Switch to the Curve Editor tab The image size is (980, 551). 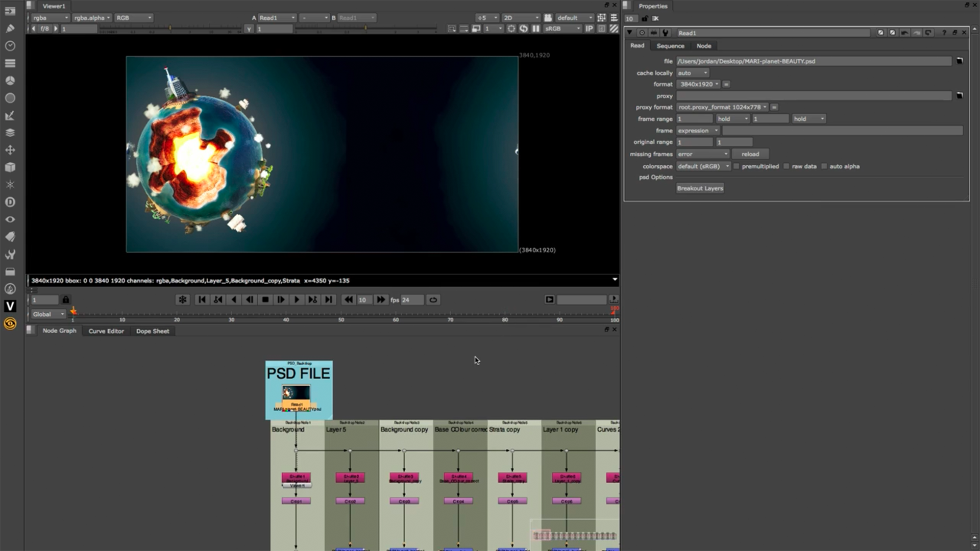coord(106,331)
